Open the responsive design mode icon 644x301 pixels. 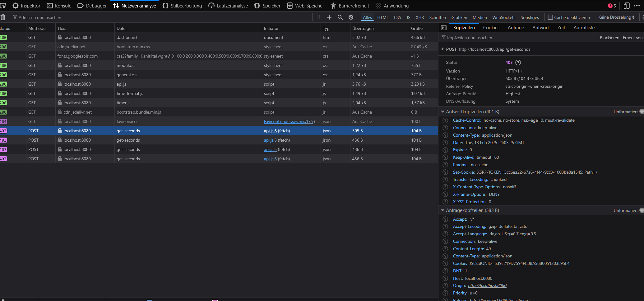pos(627,6)
